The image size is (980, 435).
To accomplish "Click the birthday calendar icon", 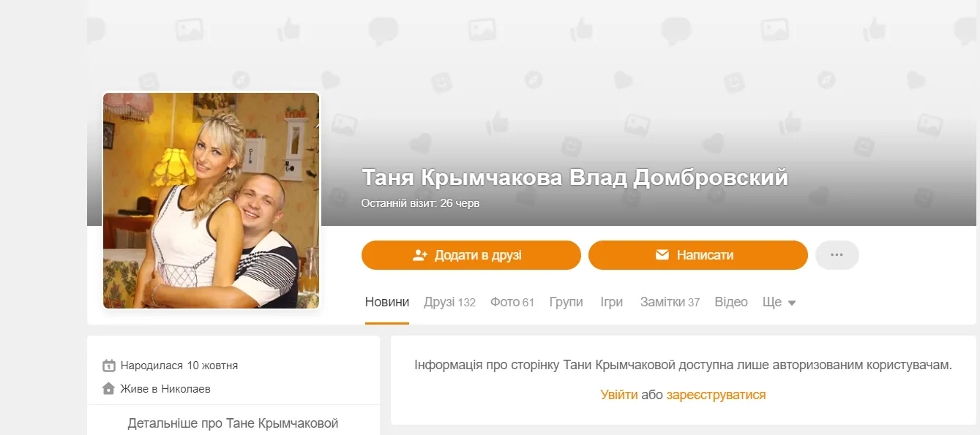I will (109, 366).
